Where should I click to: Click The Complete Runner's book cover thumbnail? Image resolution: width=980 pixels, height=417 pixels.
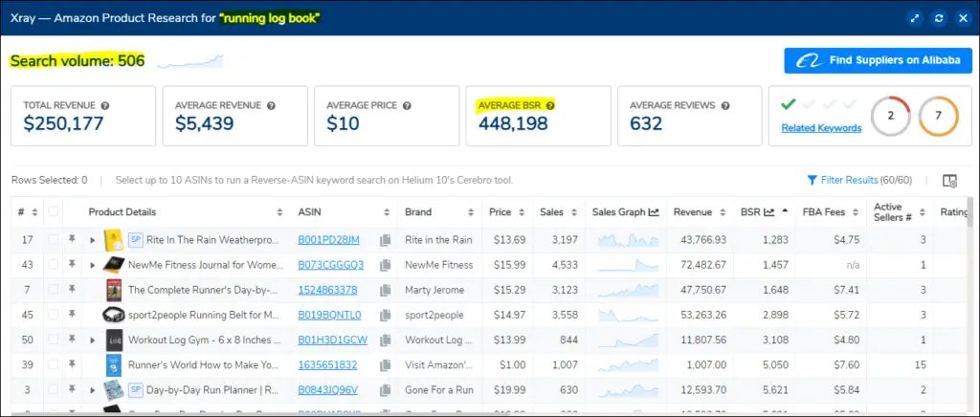click(x=114, y=290)
